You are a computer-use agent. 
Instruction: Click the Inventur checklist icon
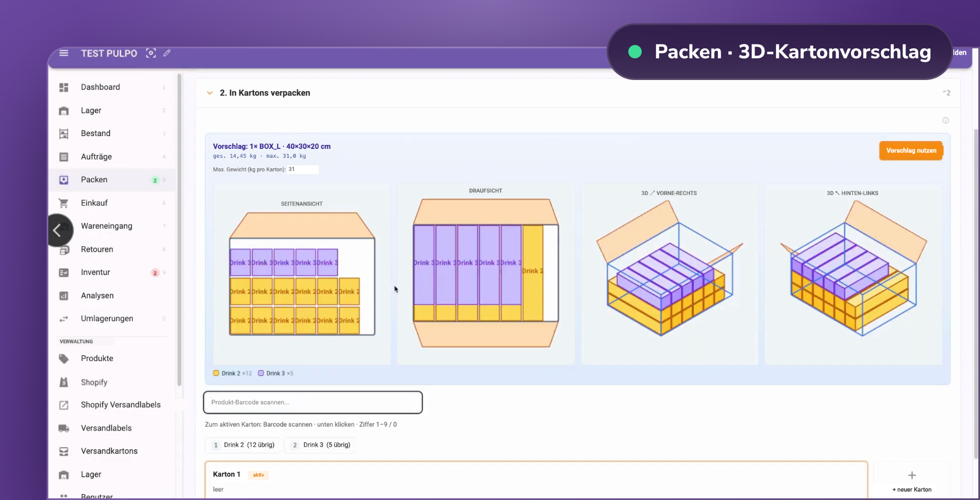(x=64, y=272)
